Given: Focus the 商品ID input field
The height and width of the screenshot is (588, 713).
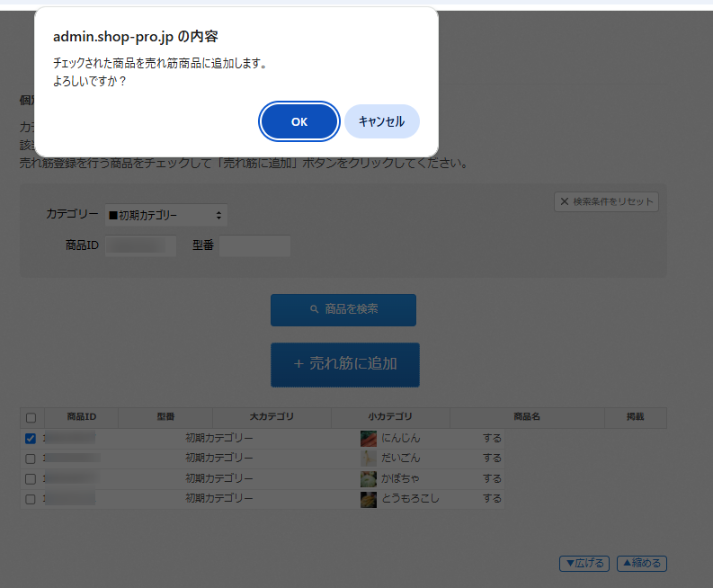Looking at the screenshot, I should coord(140,245).
